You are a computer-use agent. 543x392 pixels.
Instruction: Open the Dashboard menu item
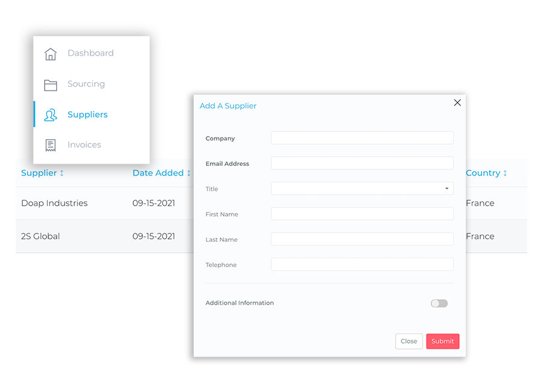coord(91,53)
